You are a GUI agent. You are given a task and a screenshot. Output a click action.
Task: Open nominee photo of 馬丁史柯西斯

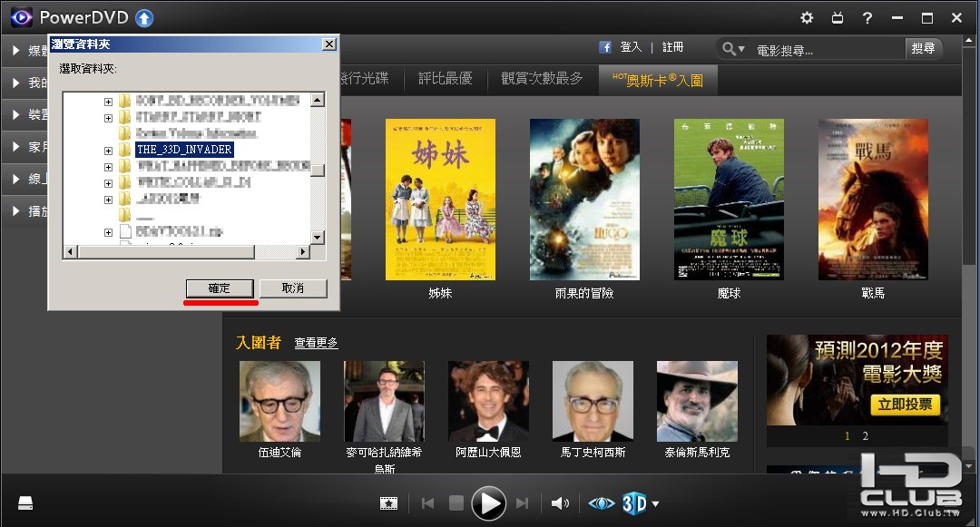point(593,401)
